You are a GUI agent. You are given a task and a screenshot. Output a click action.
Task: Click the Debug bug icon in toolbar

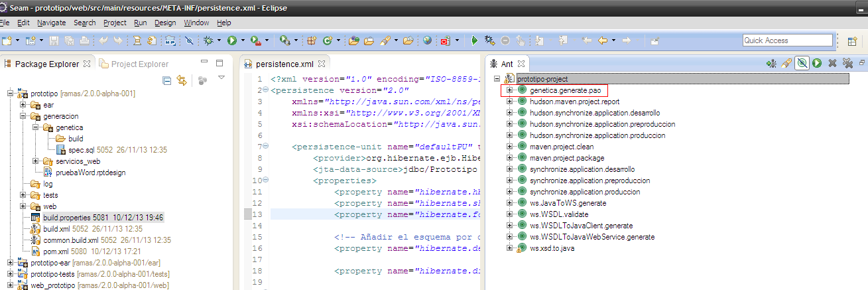(x=208, y=40)
